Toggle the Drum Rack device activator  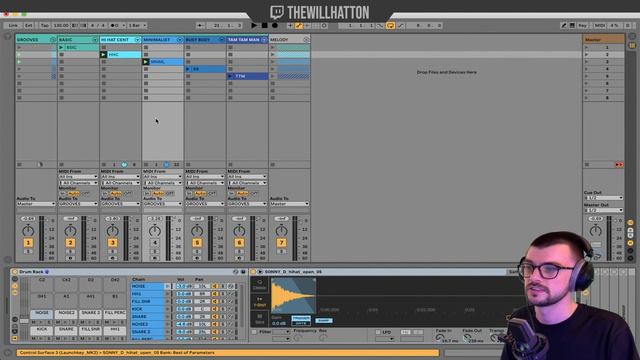[x=15, y=272]
